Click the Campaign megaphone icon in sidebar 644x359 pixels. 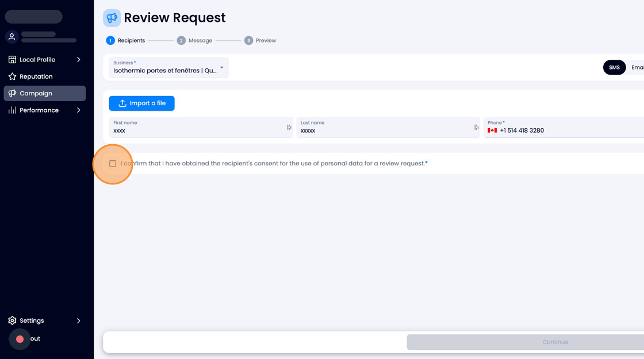click(12, 93)
